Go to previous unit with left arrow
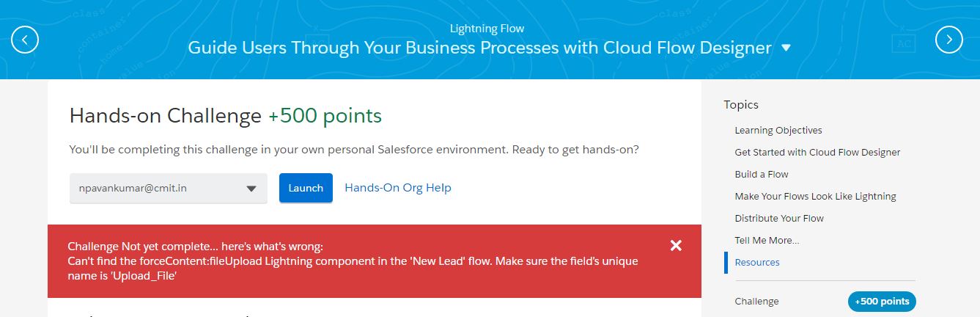The width and height of the screenshot is (980, 317). point(25,40)
